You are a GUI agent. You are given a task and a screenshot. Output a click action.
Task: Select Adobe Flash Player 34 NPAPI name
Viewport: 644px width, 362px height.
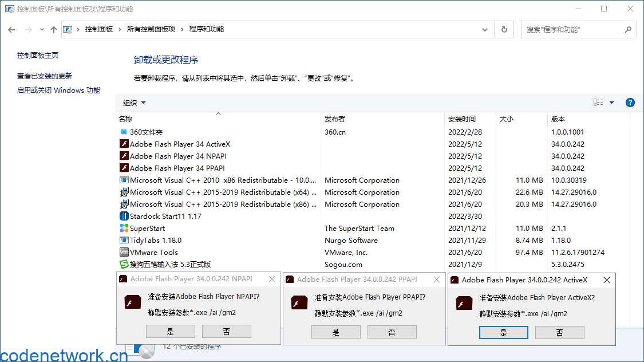[178, 156]
